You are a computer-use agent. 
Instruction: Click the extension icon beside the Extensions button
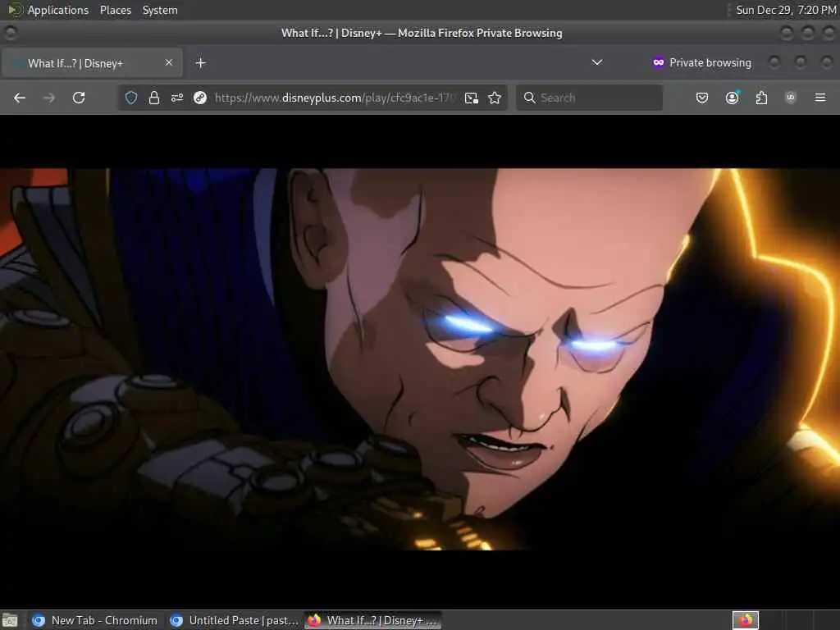point(791,98)
